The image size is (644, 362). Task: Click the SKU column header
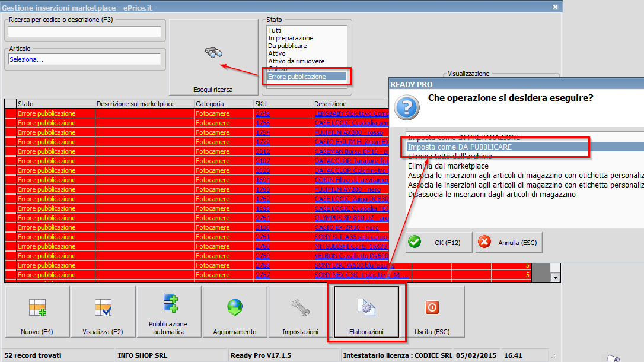point(283,104)
